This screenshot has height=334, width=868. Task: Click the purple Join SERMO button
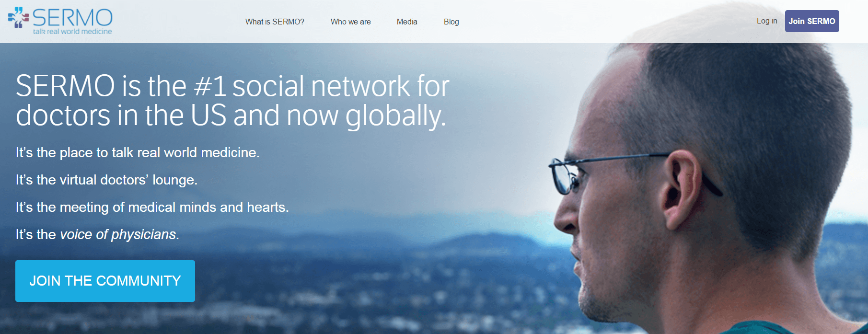click(812, 21)
